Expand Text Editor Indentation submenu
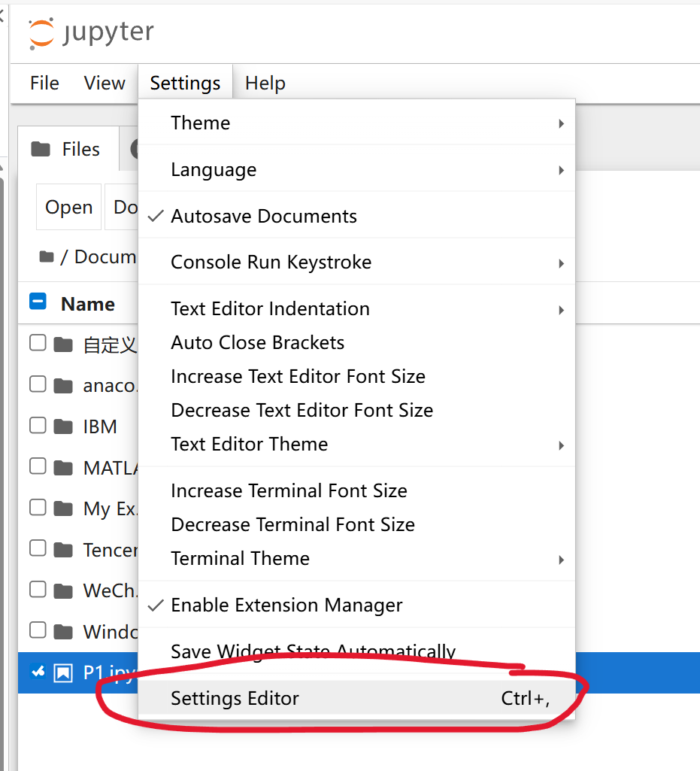This screenshot has height=771, width=700. click(x=357, y=309)
